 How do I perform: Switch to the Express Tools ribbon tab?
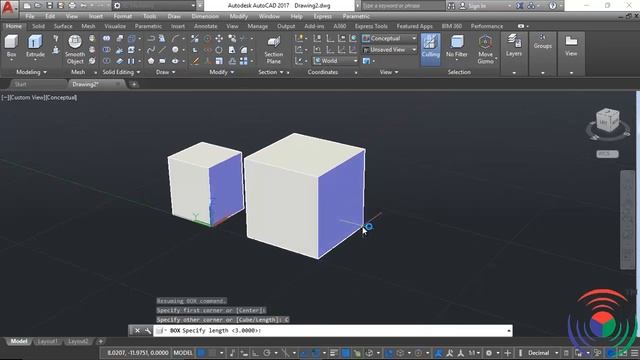tap(371, 26)
